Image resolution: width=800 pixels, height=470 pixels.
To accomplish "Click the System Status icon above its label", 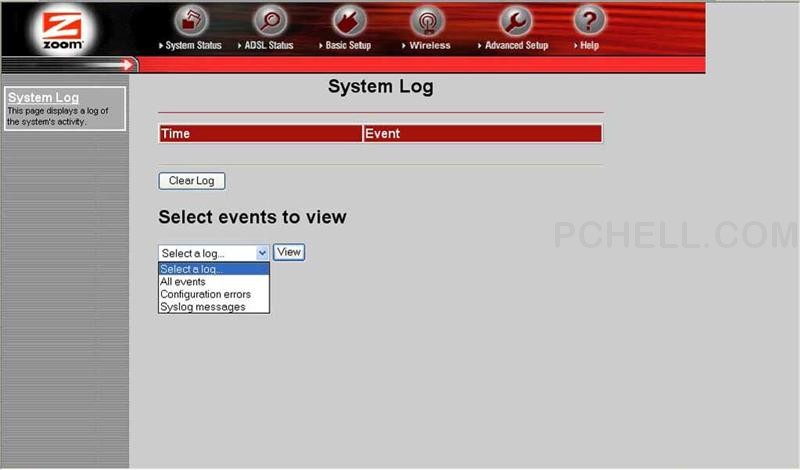I will coord(192,20).
